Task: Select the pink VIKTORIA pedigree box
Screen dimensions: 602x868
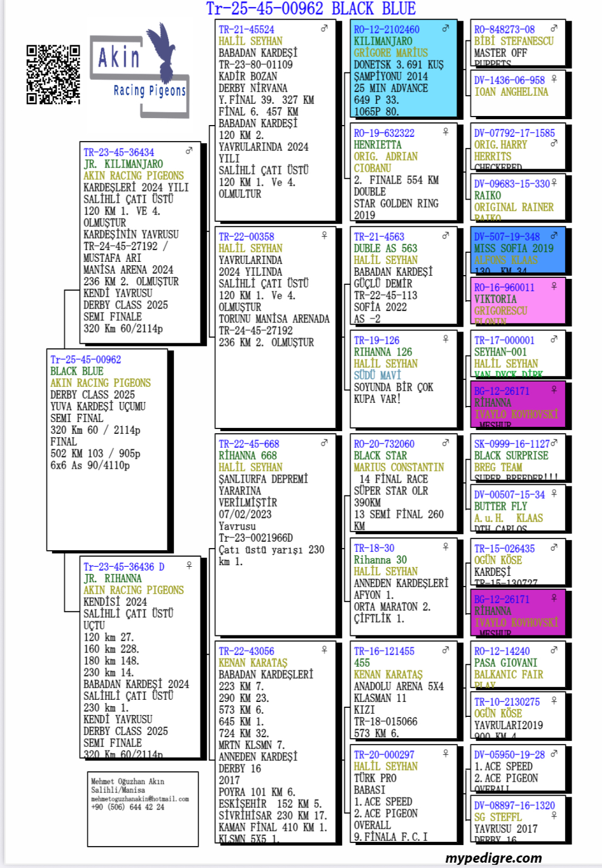Action: [x=518, y=301]
